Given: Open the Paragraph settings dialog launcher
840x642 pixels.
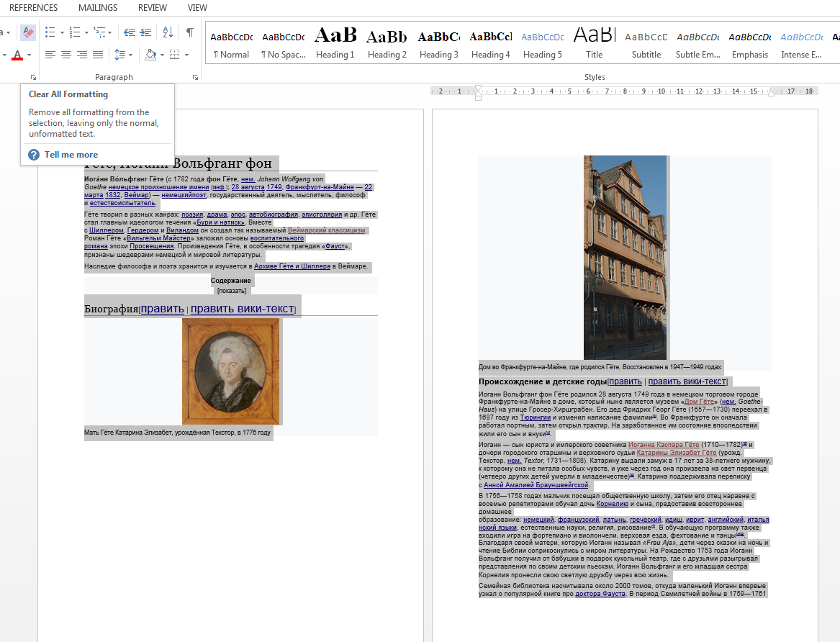Looking at the screenshot, I should tap(195, 77).
